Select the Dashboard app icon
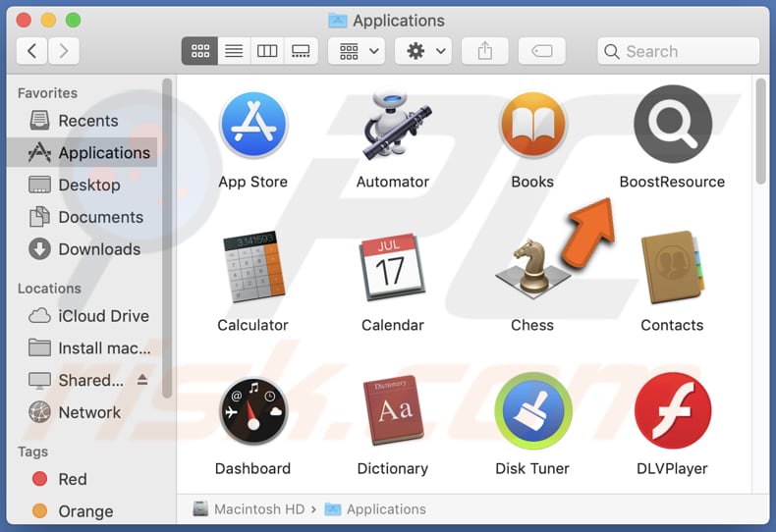This screenshot has width=776, height=532. (253, 411)
